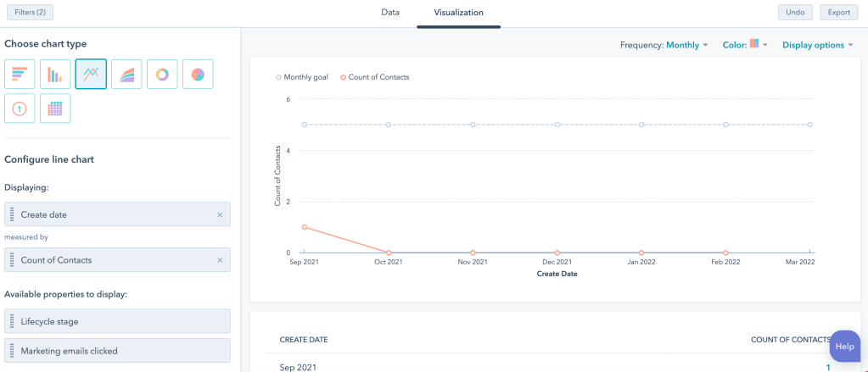Toggle the Monthly goal legend series
Screen dimensions: 868x372
tap(302, 77)
